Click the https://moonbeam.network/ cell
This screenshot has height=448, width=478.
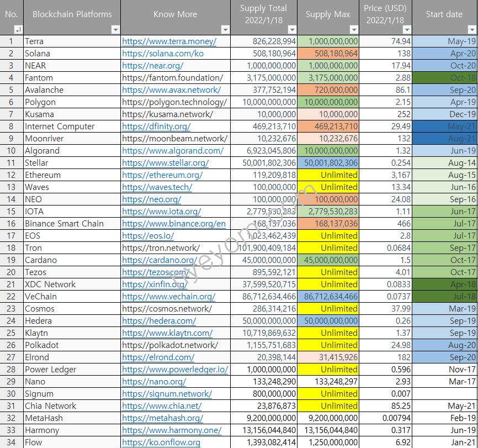pyautogui.click(x=176, y=139)
